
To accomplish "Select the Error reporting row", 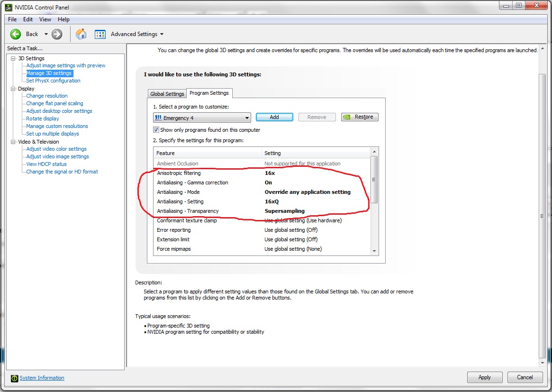I will 262,230.
